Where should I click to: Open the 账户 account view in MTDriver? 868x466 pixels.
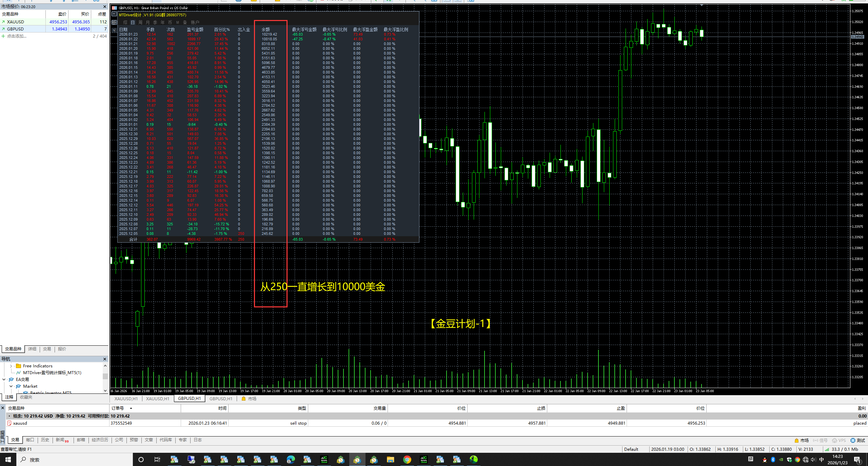pyautogui.click(x=195, y=22)
